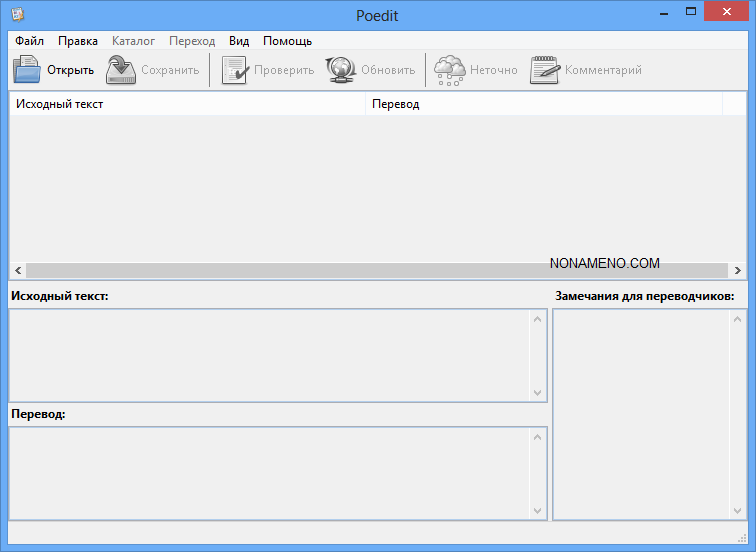Click the Poedit app icon in title bar

(17, 13)
